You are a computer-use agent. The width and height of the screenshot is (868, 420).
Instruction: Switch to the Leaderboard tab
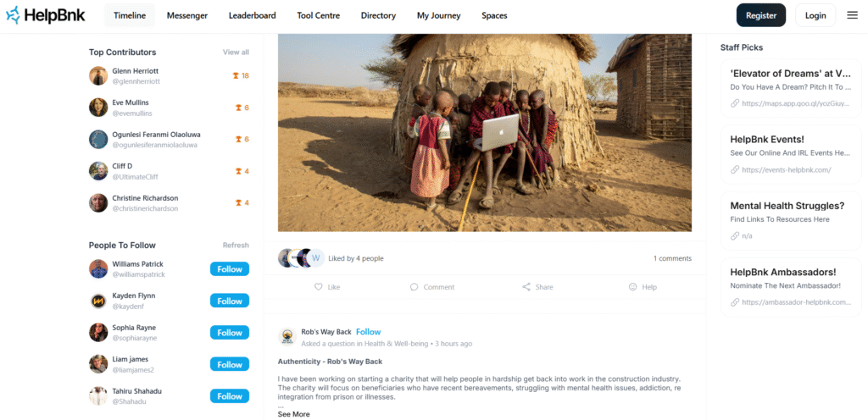click(x=252, y=15)
